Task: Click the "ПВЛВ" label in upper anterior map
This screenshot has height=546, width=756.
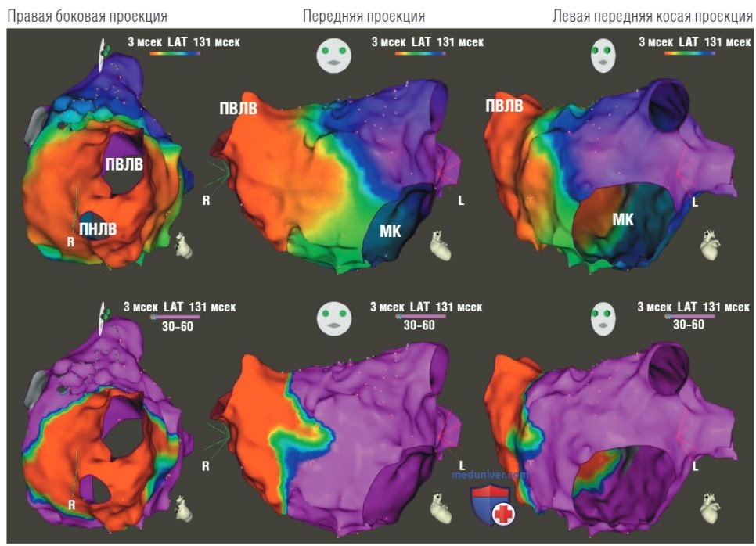Action: point(238,109)
